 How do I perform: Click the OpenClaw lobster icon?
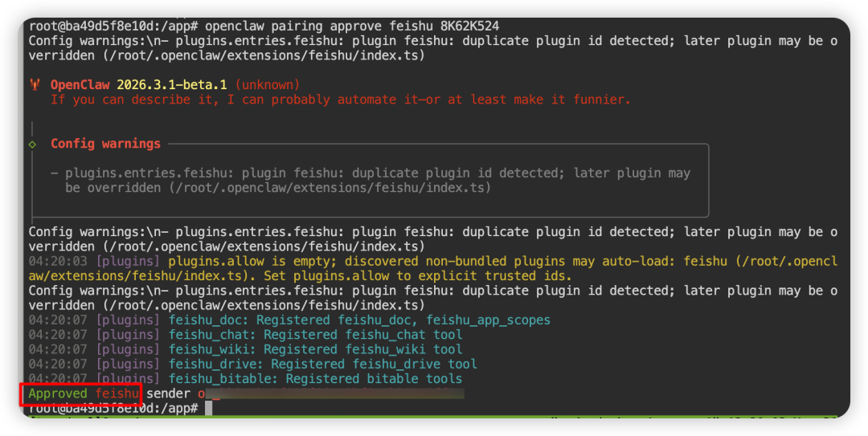(35, 85)
